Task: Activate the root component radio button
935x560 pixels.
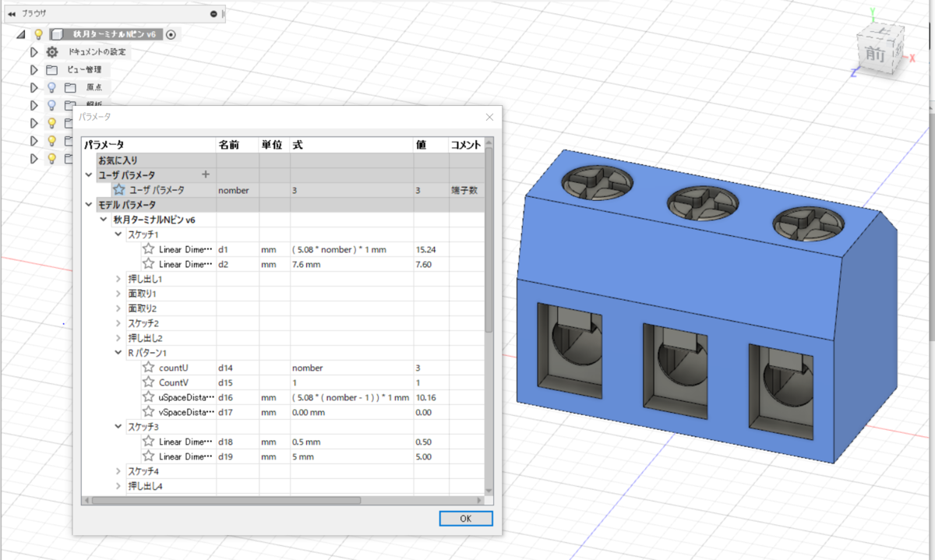Action: 171,34
